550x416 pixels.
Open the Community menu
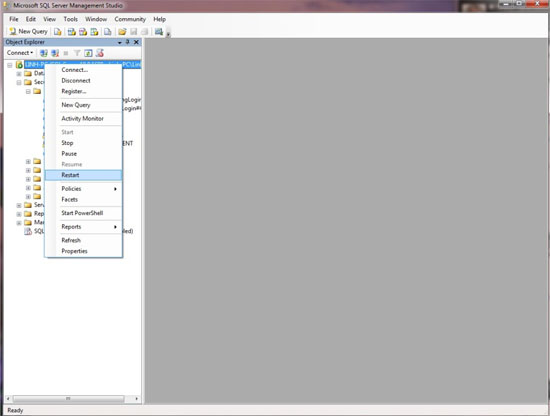coord(130,19)
